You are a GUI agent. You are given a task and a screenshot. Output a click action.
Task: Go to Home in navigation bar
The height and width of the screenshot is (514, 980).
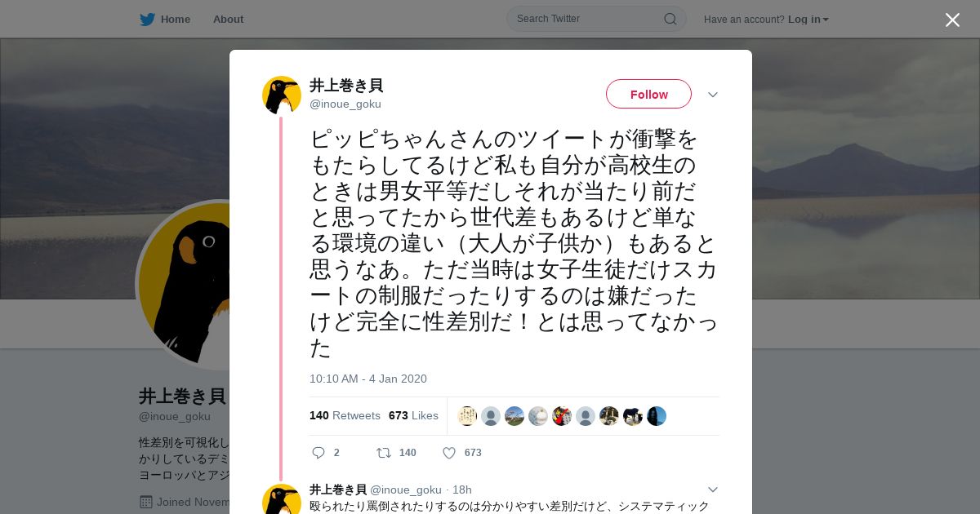coord(175,19)
